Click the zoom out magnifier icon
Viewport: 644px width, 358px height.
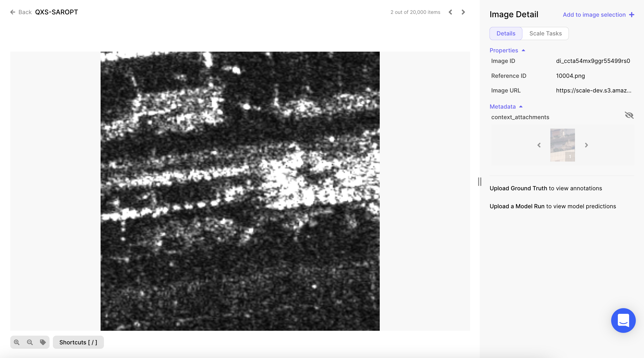point(30,342)
